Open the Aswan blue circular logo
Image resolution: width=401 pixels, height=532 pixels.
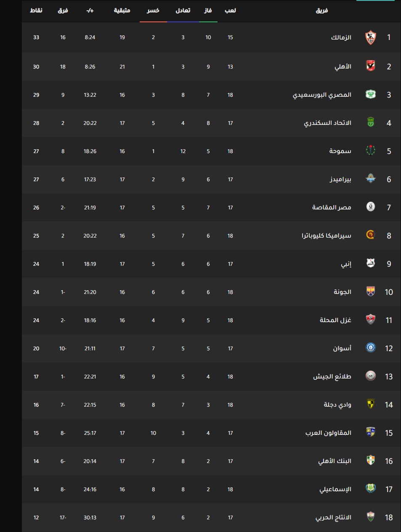click(370, 348)
